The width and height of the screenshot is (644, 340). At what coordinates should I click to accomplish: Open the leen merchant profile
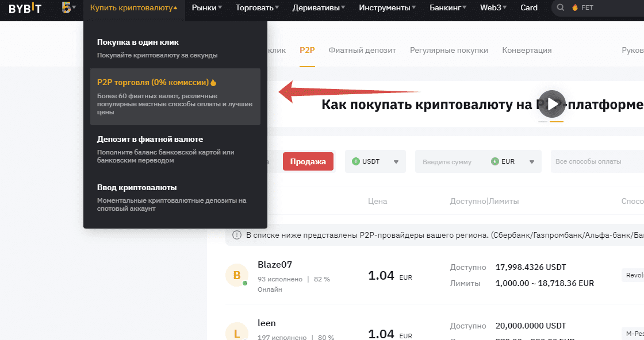267,323
